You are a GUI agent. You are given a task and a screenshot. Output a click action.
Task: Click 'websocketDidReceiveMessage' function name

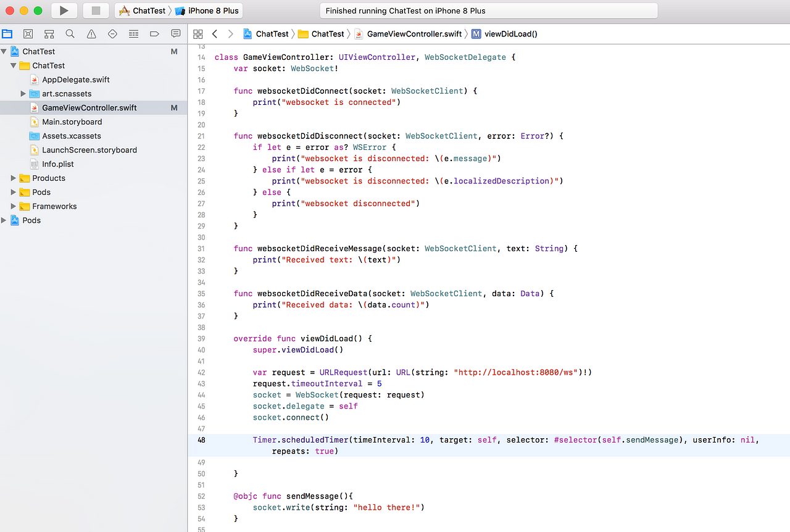click(x=319, y=248)
